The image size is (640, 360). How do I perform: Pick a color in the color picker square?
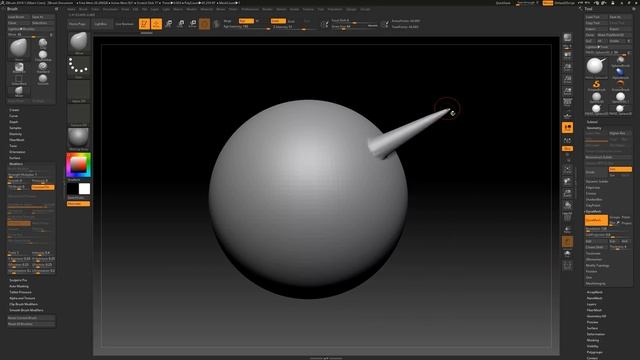pyautogui.click(x=78, y=164)
